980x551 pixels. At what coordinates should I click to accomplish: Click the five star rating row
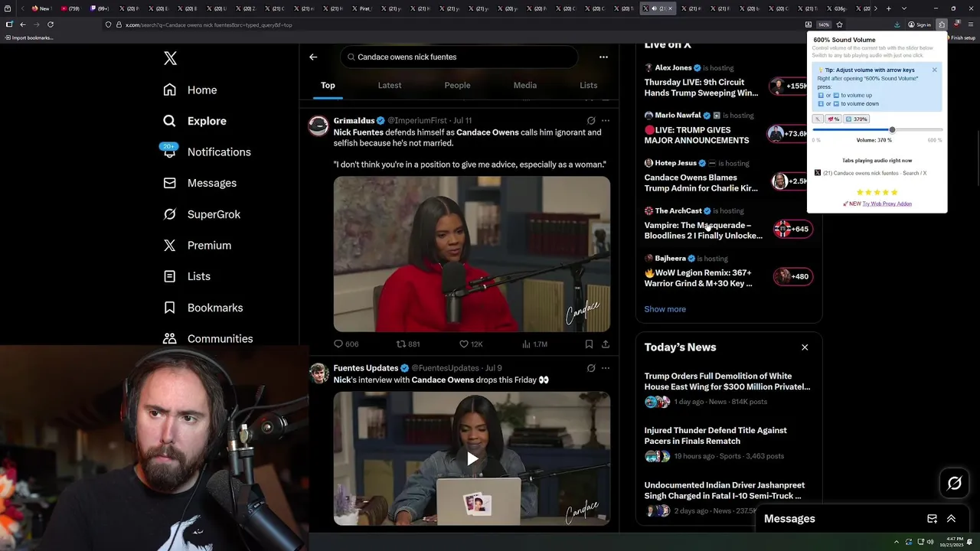pos(877,192)
